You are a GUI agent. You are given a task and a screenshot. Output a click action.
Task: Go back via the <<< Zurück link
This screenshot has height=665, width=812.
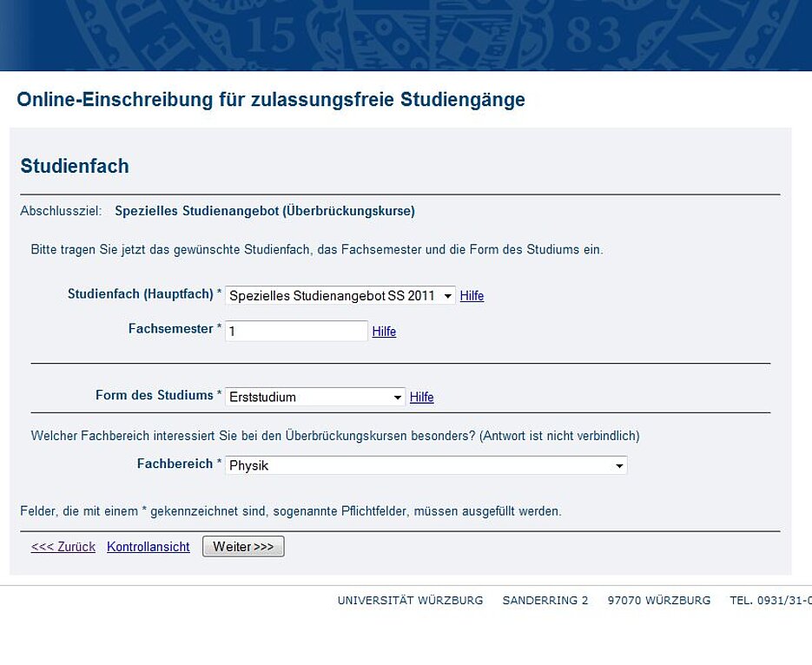coord(63,547)
